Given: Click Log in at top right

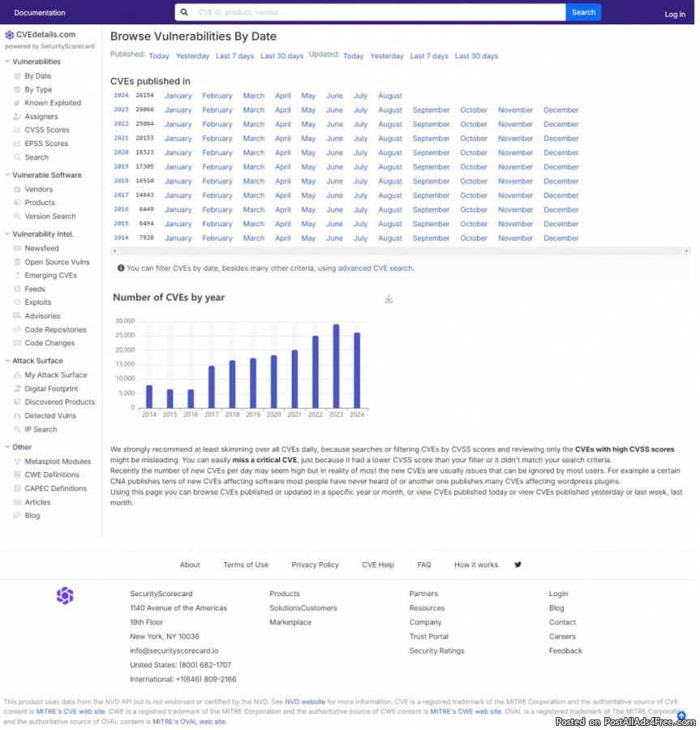Looking at the screenshot, I should pos(674,14).
